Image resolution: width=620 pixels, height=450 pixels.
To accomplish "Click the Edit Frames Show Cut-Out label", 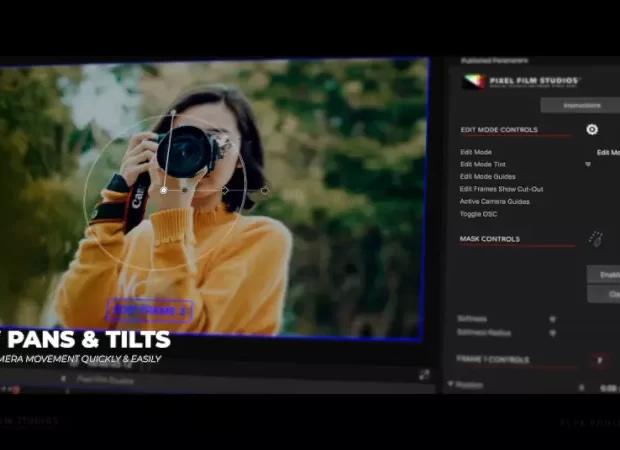I will point(501,189).
